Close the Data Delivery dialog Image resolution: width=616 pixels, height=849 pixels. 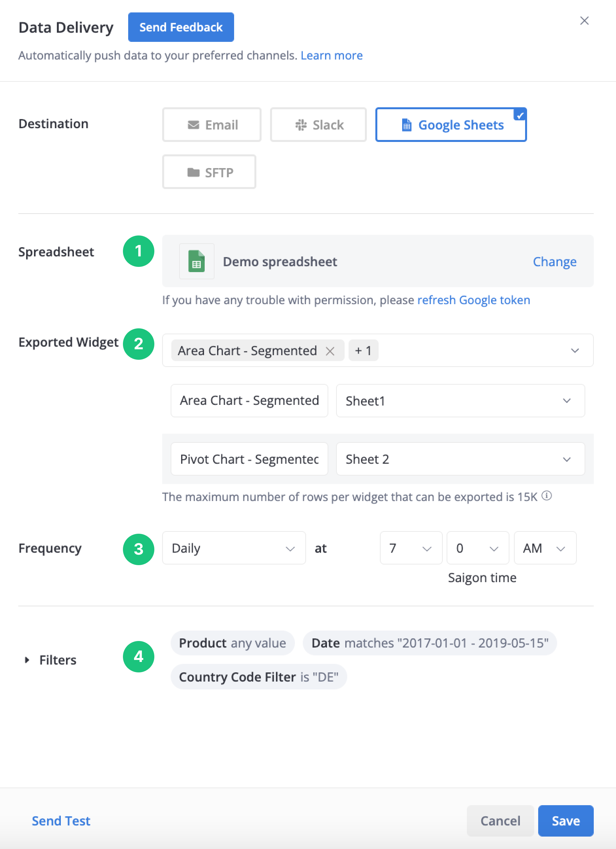(x=584, y=21)
